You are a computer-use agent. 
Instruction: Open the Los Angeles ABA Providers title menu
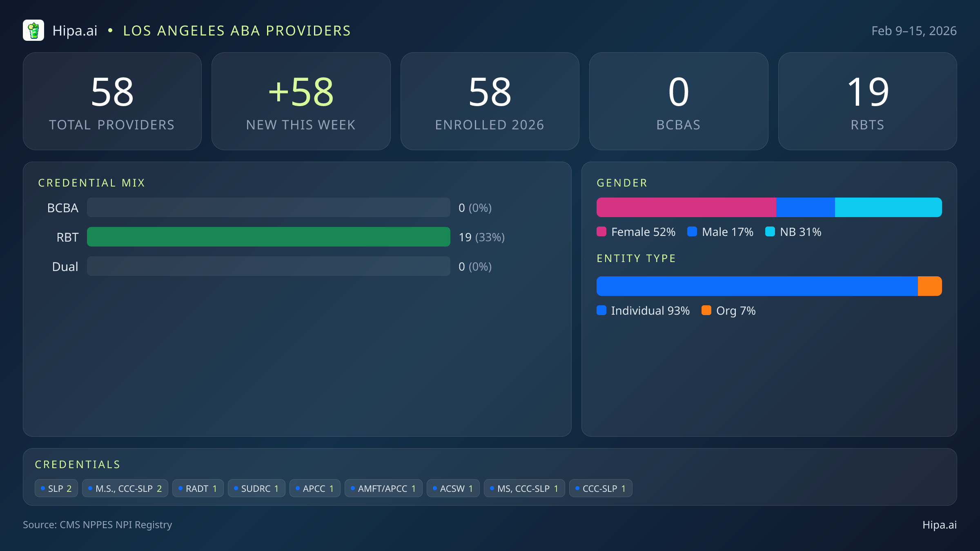(x=237, y=30)
